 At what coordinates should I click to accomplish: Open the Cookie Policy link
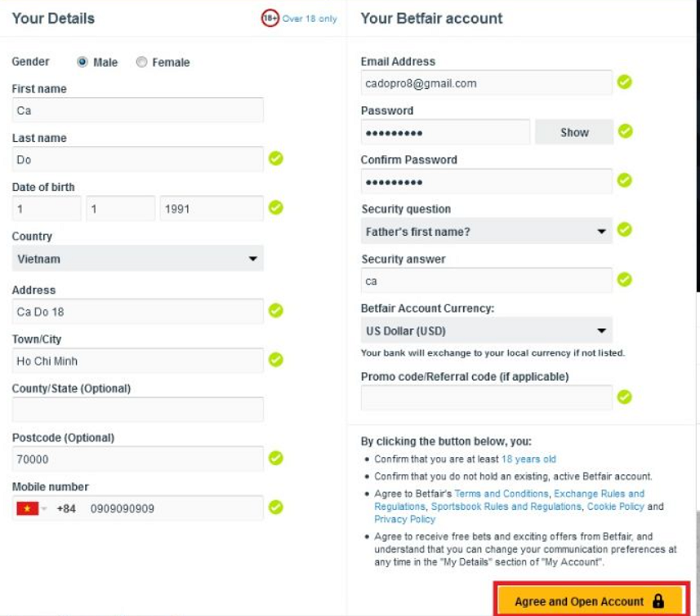(x=644, y=507)
